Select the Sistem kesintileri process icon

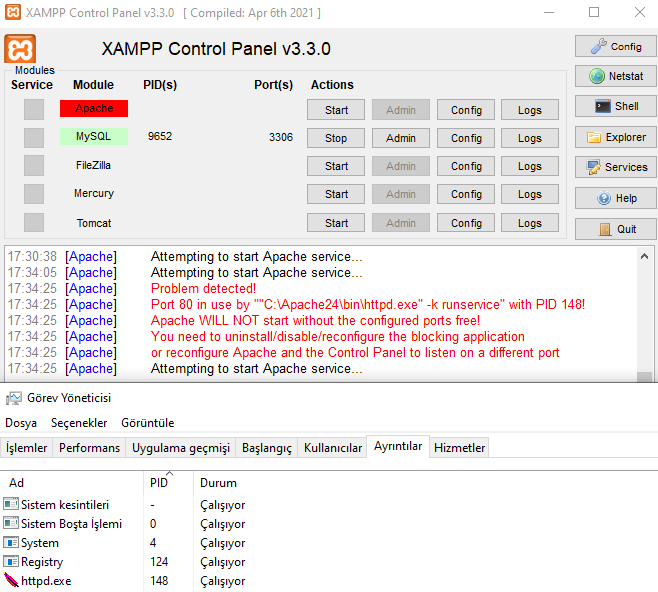tap(11, 504)
